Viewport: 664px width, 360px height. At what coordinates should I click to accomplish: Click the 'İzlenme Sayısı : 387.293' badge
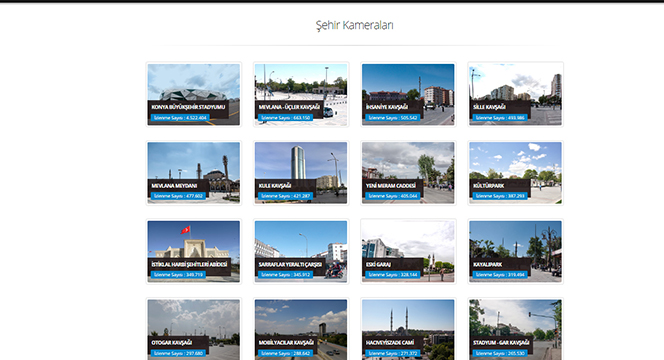point(500,196)
